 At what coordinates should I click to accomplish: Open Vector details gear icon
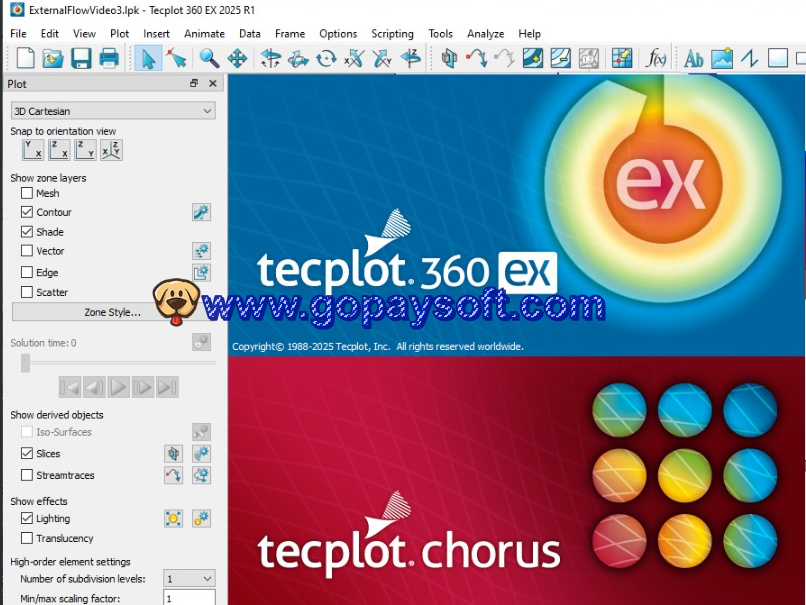pos(202,251)
